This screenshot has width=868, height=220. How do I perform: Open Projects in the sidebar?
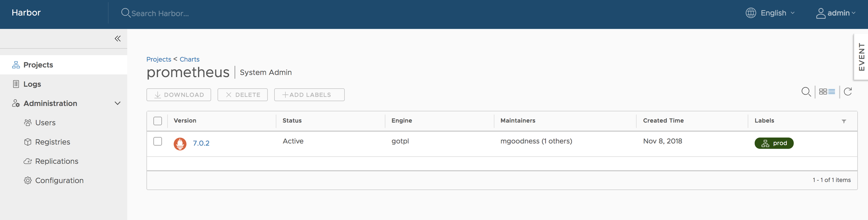tap(38, 65)
